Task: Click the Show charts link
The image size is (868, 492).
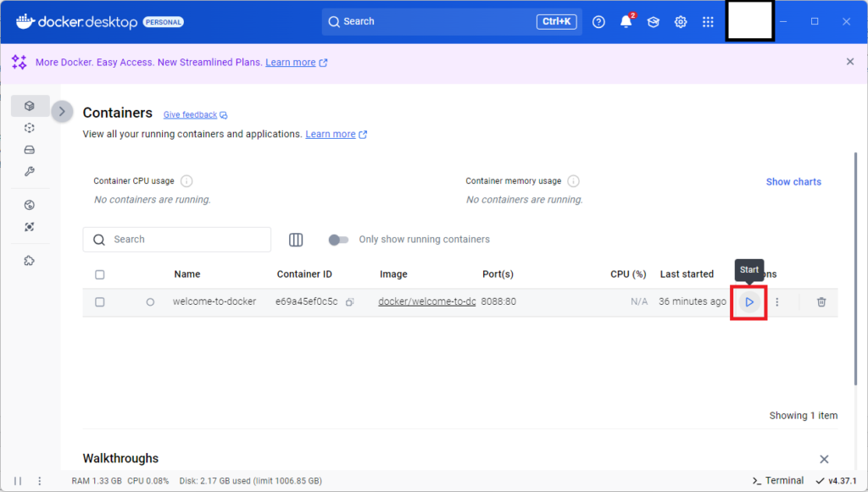Action: (793, 182)
